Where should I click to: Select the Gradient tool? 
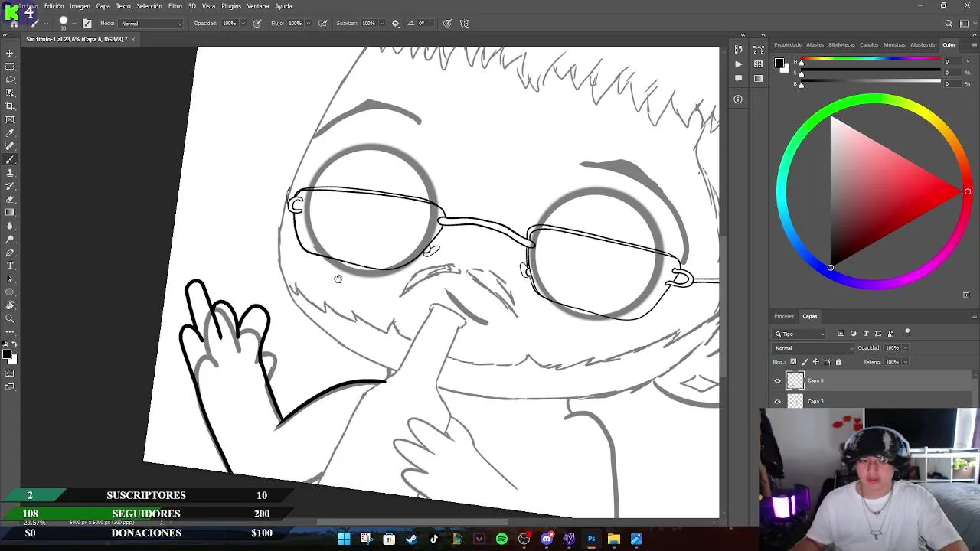point(10,213)
